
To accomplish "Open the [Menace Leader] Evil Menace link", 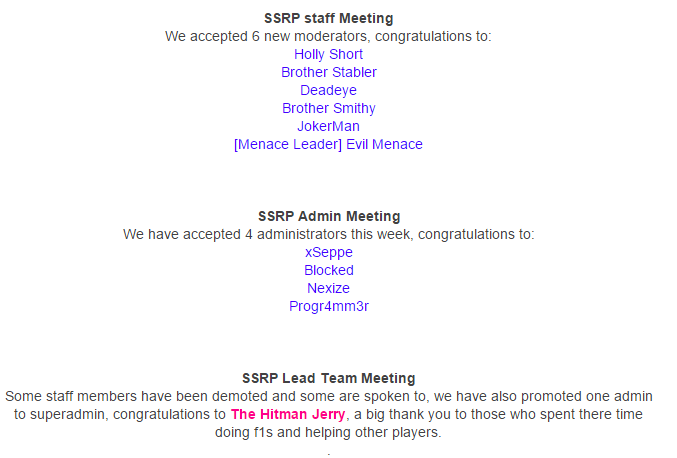I will pyautogui.click(x=328, y=144).
